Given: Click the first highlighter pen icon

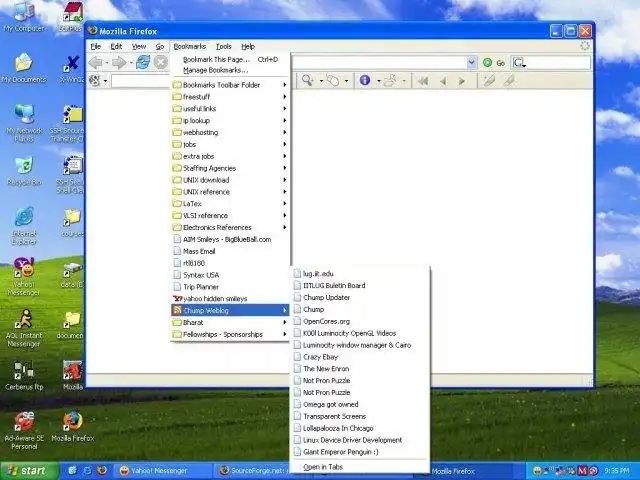Looking at the screenshot, I should point(489,81).
